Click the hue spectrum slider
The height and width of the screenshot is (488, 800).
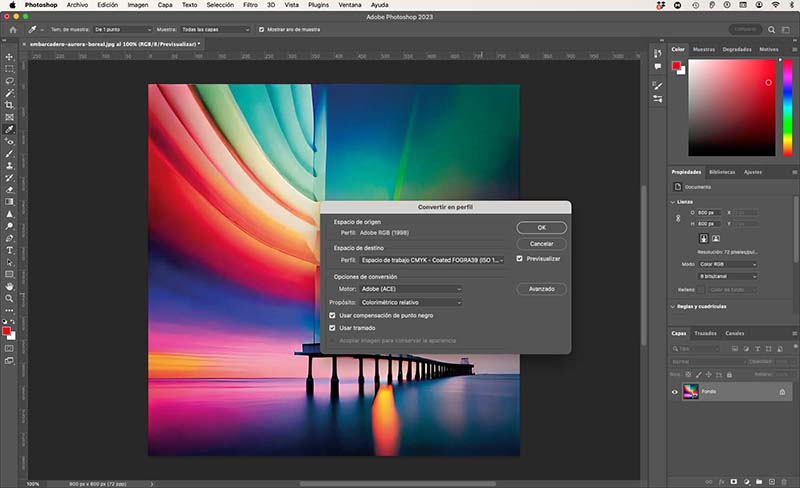click(787, 107)
